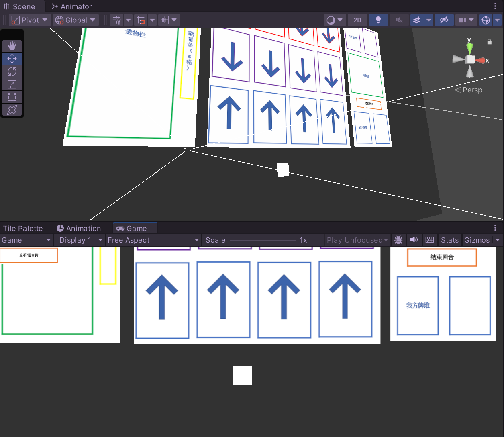Select the combined Transform tool

[x=12, y=110]
